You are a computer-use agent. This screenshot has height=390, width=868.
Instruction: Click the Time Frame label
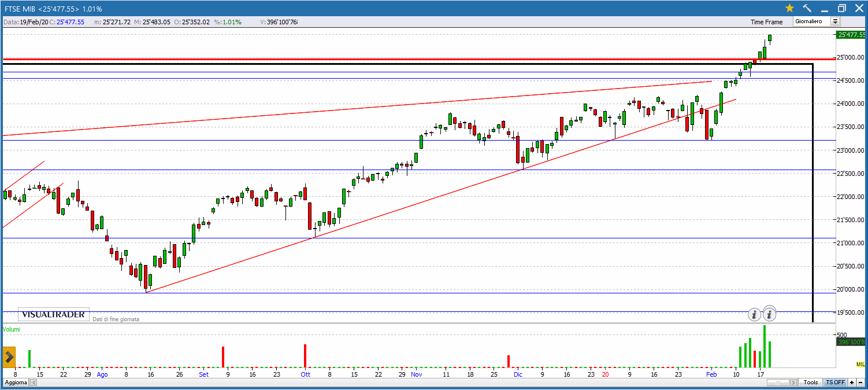click(766, 22)
